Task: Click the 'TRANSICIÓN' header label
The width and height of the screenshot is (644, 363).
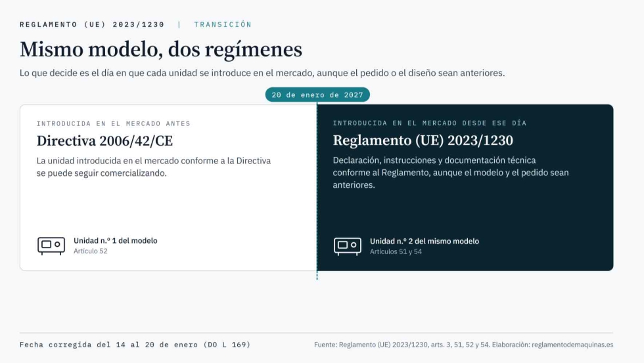Action: [223, 24]
